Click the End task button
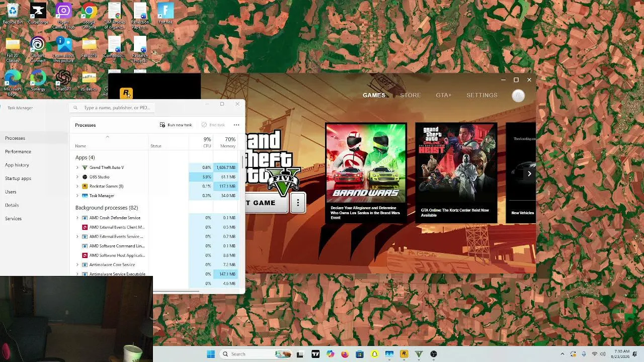 click(213, 125)
